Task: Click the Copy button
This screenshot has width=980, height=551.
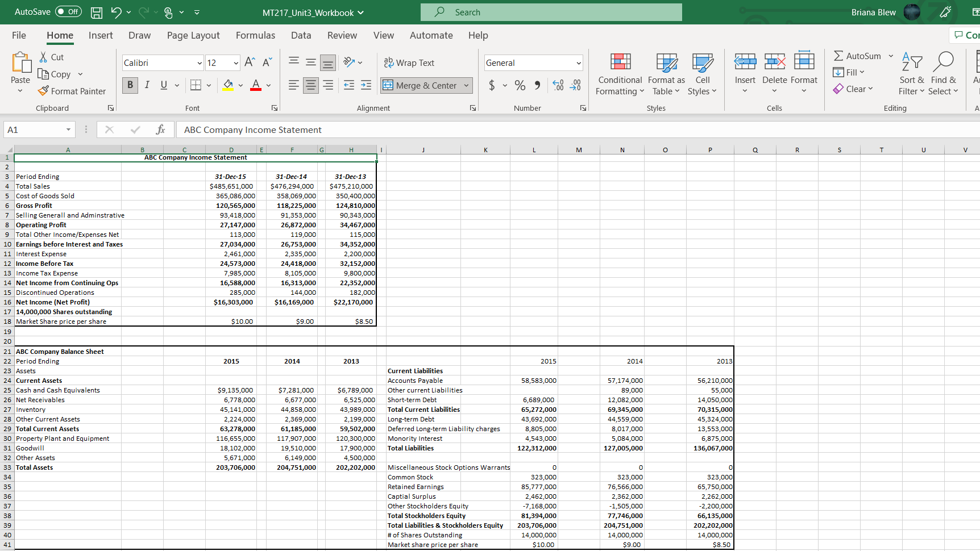Action: (54, 74)
